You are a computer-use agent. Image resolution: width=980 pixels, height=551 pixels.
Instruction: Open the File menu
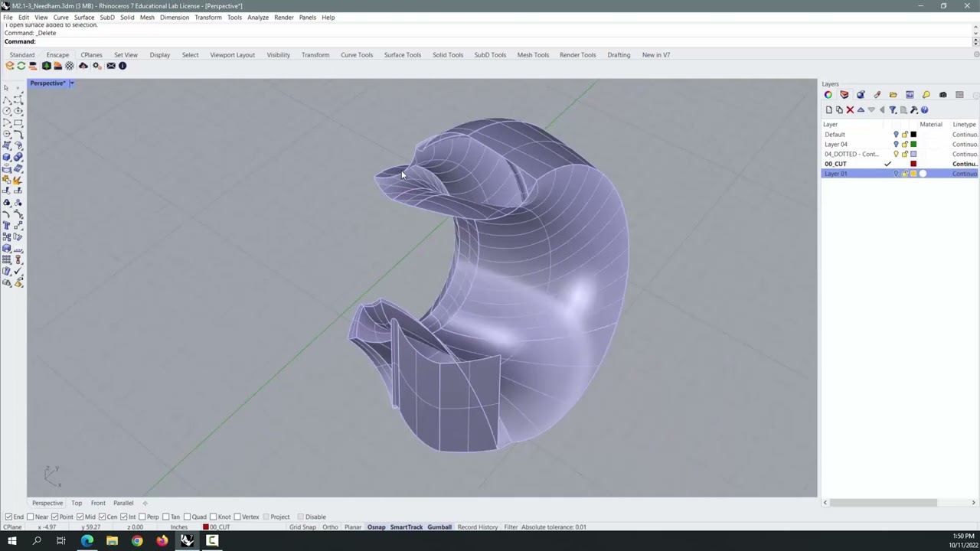[8, 17]
